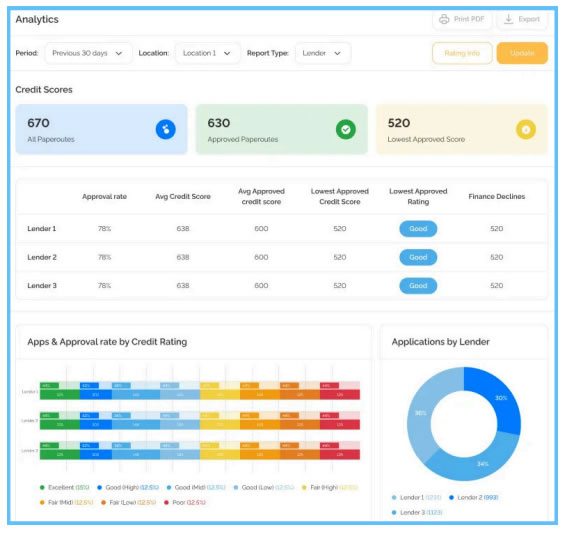
Task: Click the Lowest Approved Credit Score header
Action: (x=339, y=196)
